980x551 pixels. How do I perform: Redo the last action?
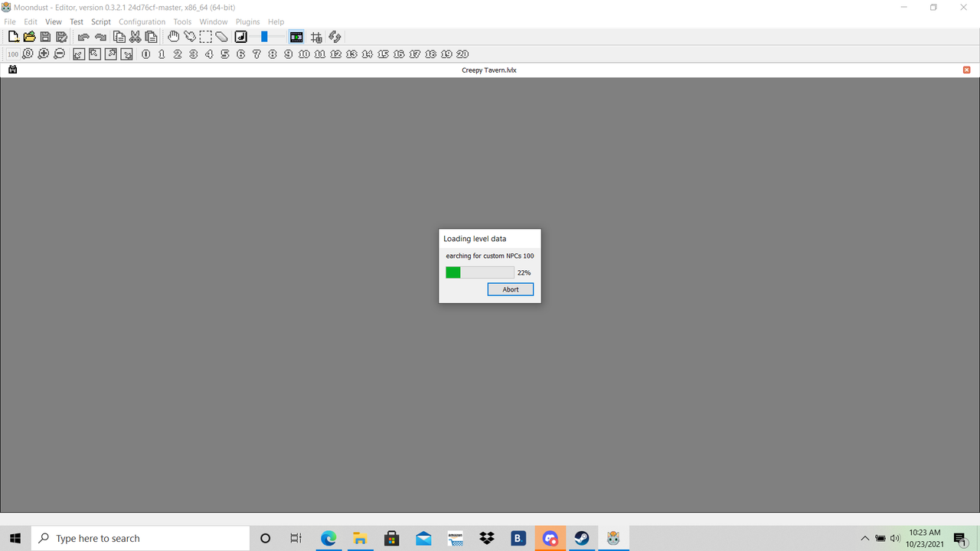click(x=100, y=37)
